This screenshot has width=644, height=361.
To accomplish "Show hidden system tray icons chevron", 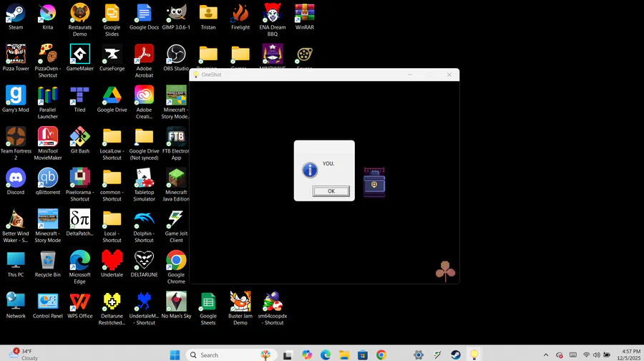I will (x=546, y=355).
